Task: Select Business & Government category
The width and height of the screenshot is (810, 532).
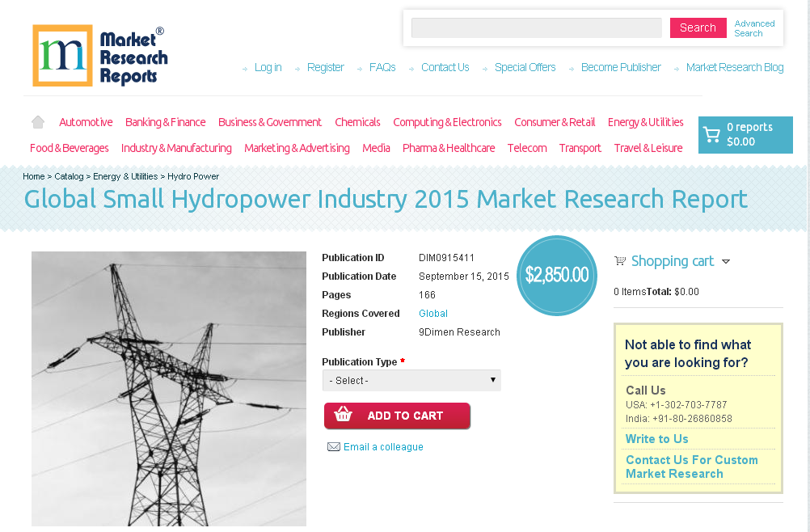Action: (x=270, y=122)
